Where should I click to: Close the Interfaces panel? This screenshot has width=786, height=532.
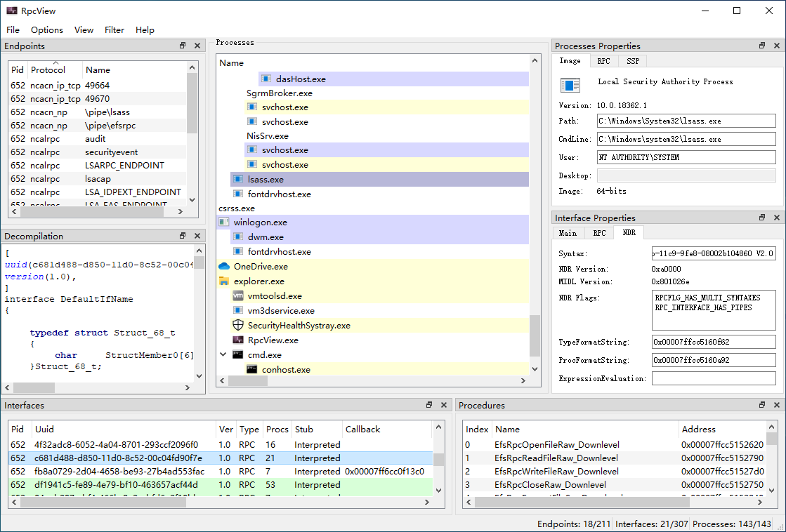(x=444, y=405)
